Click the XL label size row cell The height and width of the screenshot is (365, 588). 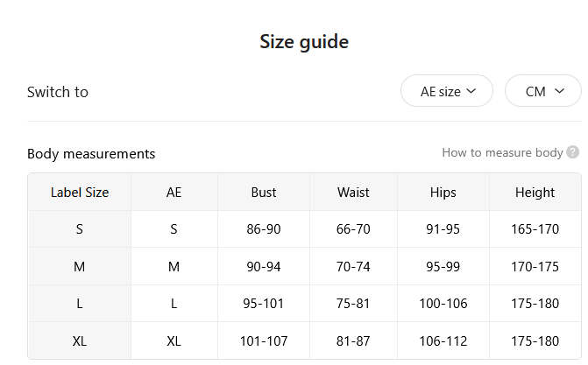point(80,341)
